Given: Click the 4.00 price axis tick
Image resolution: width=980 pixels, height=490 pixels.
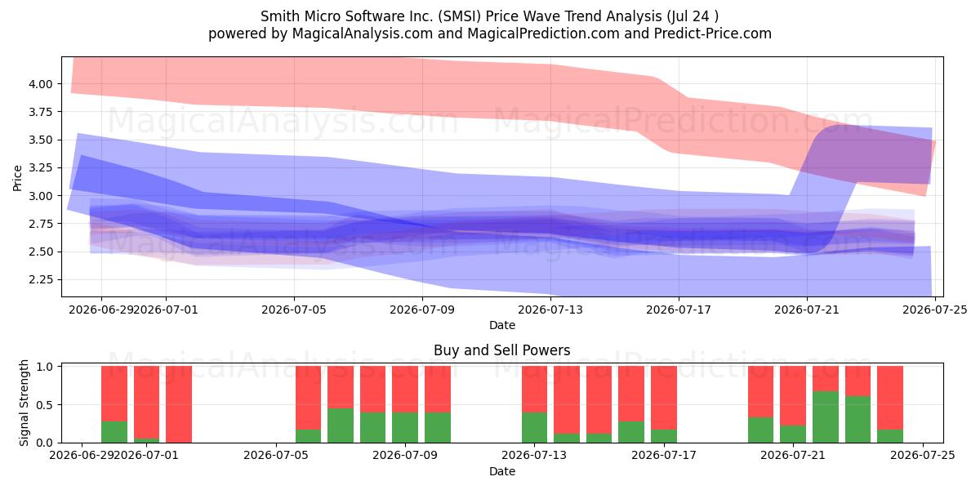Looking at the screenshot, I should [x=42, y=84].
